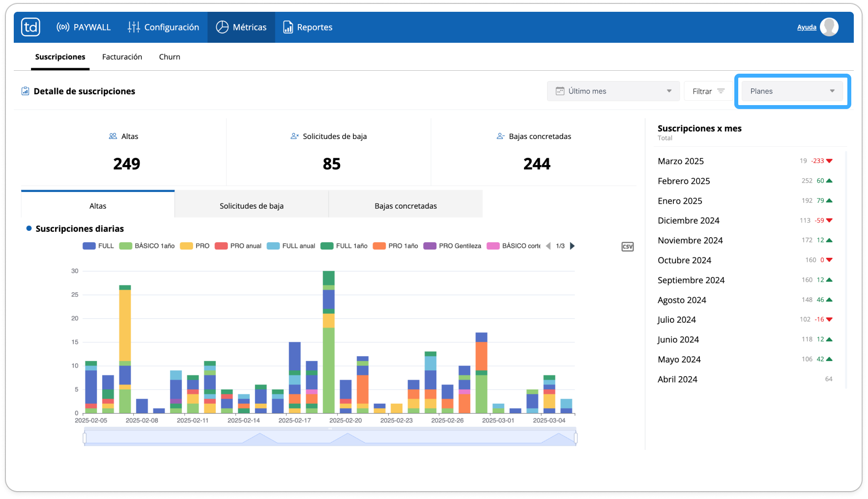Click the Ayuda link
This screenshot has height=499, width=868.
[807, 28]
